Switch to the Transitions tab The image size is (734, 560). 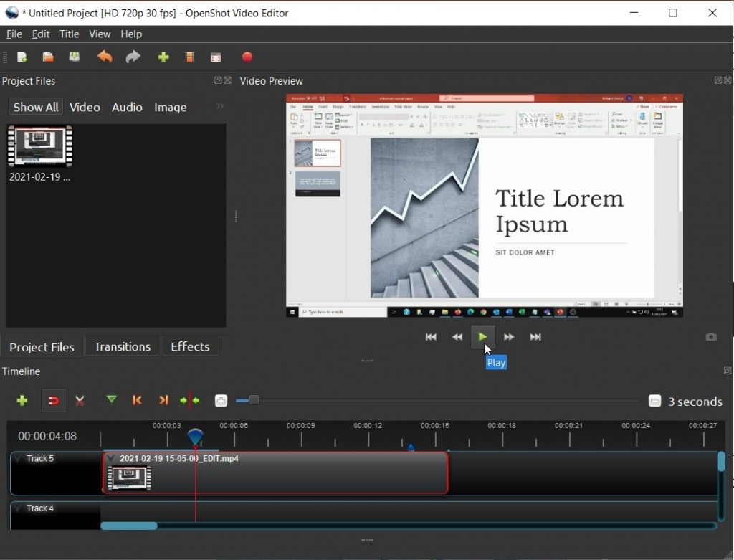pos(123,346)
